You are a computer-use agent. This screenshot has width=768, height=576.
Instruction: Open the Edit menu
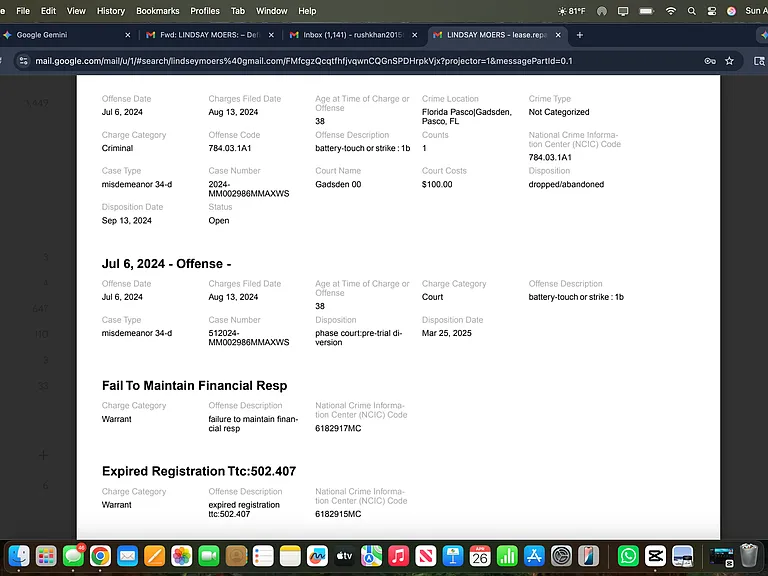tap(48, 11)
